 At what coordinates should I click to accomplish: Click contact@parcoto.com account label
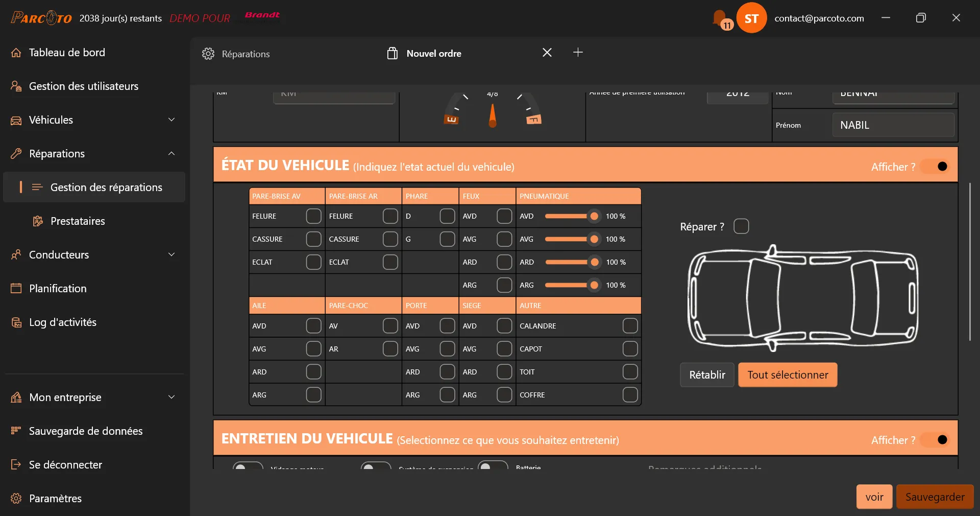pos(819,18)
